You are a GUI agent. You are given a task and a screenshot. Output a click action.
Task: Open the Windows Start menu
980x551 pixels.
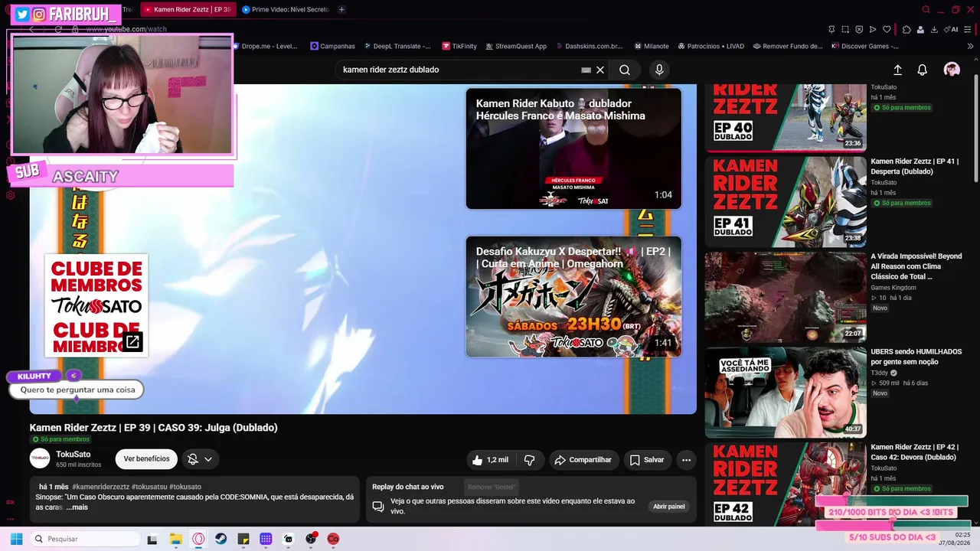[16, 539]
